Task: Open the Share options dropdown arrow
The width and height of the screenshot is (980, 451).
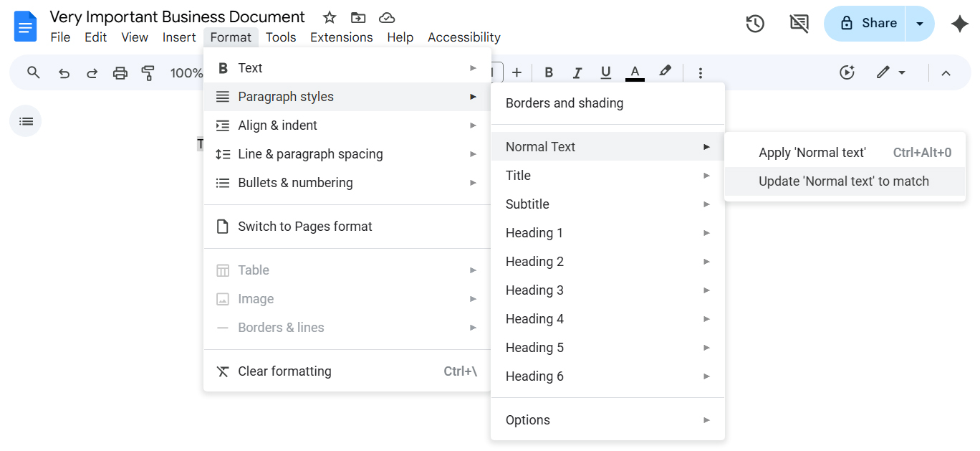Action: pyautogui.click(x=920, y=24)
